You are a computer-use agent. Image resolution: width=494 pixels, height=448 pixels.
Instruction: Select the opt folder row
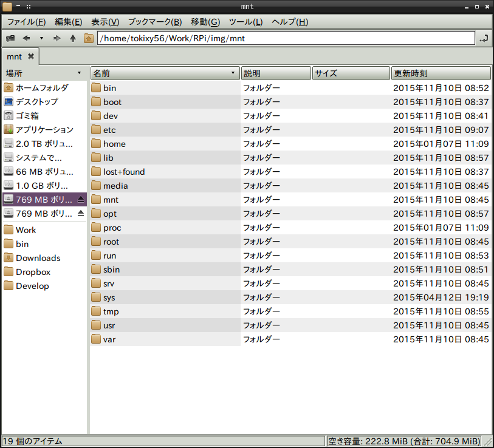290,214
